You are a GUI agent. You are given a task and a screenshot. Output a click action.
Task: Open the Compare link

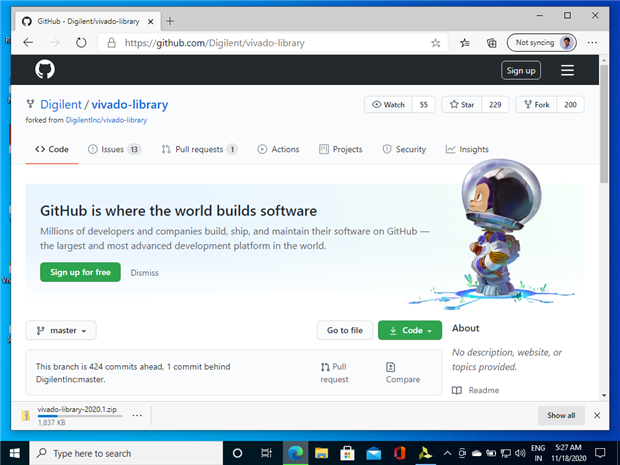pos(403,373)
